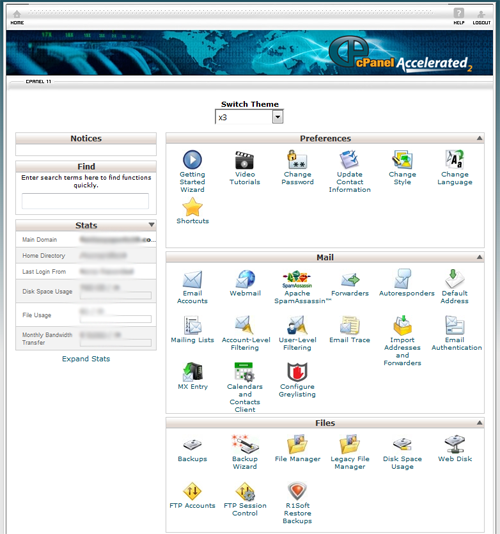
Task: Click the CPANEL 11 breadcrumb text
Action: click(x=38, y=81)
